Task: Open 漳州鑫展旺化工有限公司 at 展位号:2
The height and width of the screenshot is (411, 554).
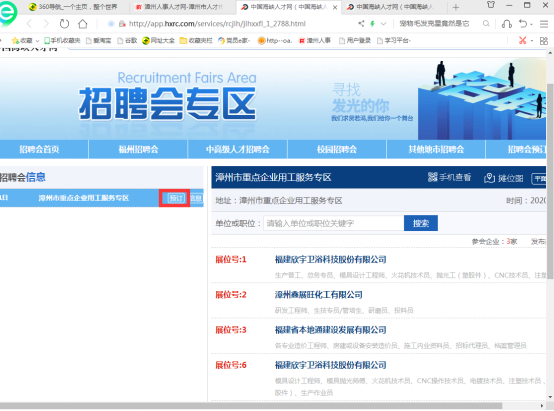Action: (319, 295)
